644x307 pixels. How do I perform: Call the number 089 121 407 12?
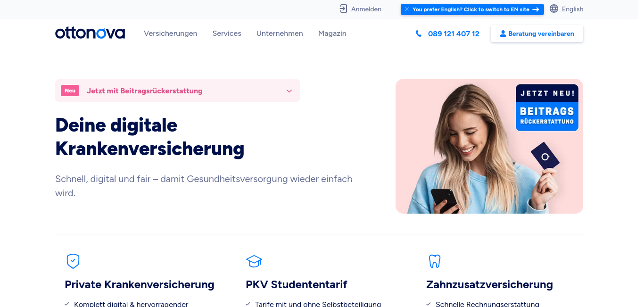tap(454, 33)
